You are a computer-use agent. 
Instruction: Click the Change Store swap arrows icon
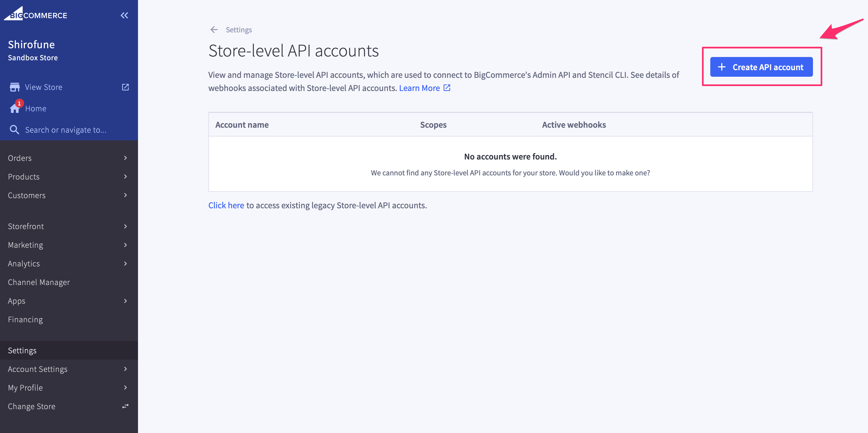tap(125, 406)
